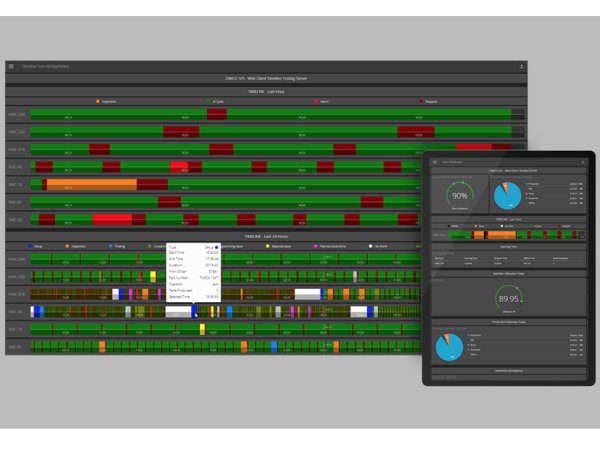600x450 pixels.
Task: Open the hamburger menu in Timeline window
Action: coord(12,66)
